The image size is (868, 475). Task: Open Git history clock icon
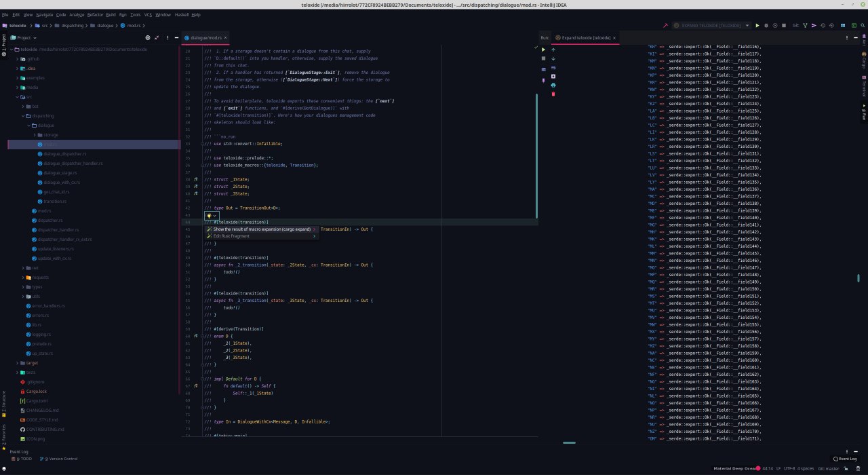click(x=823, y=25)
